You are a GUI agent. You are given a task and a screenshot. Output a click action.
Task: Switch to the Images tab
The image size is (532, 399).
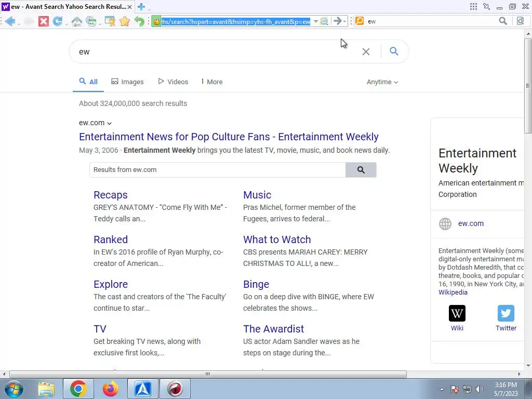point(128,82)
